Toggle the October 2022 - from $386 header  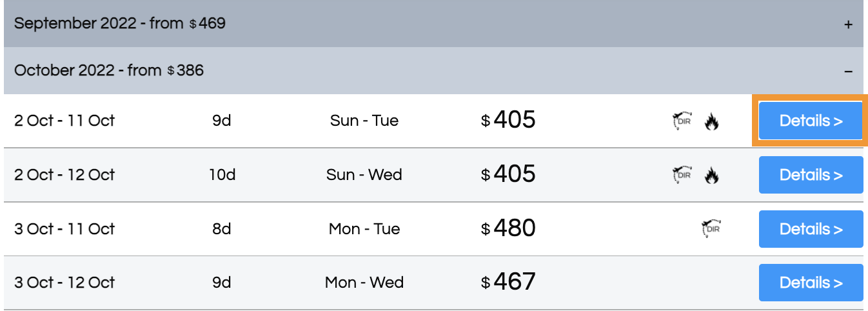point(433,70)
